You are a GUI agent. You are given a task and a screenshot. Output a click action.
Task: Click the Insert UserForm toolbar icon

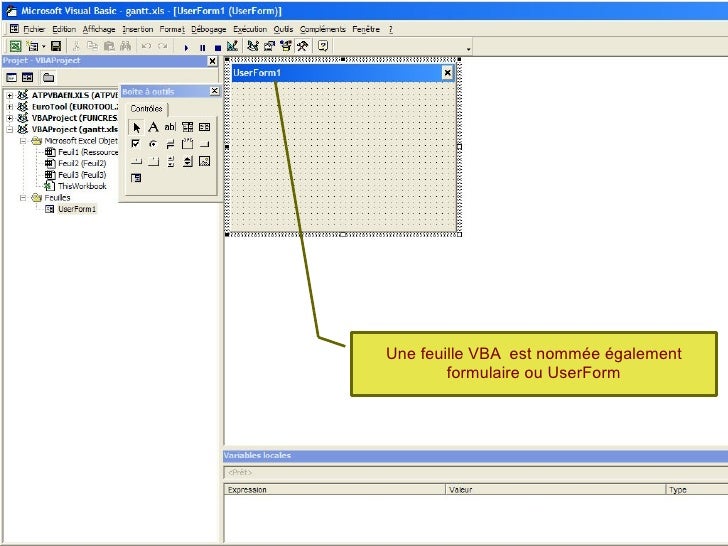pyautogui.click(x=32, y=46)
